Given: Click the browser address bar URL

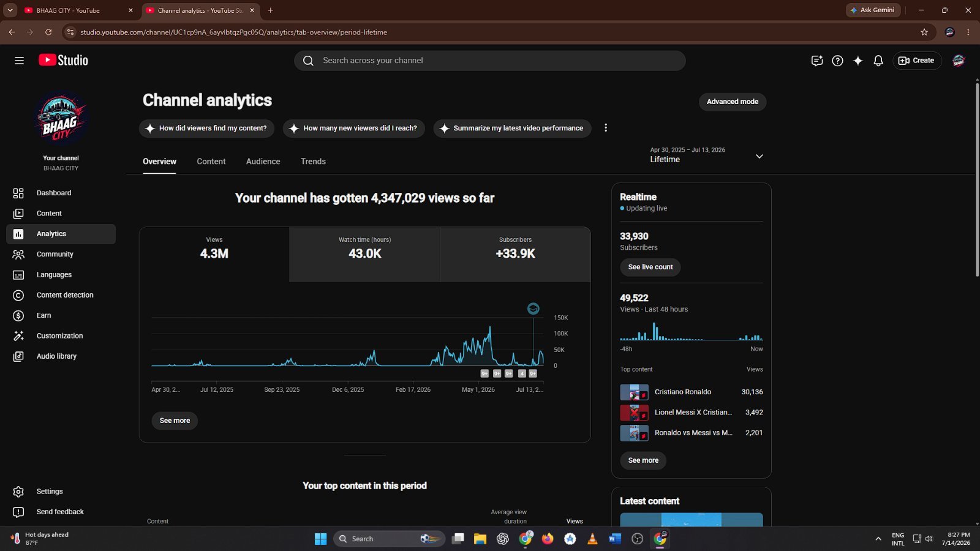Looking at the screenshot, I should (x=233, y=32).
